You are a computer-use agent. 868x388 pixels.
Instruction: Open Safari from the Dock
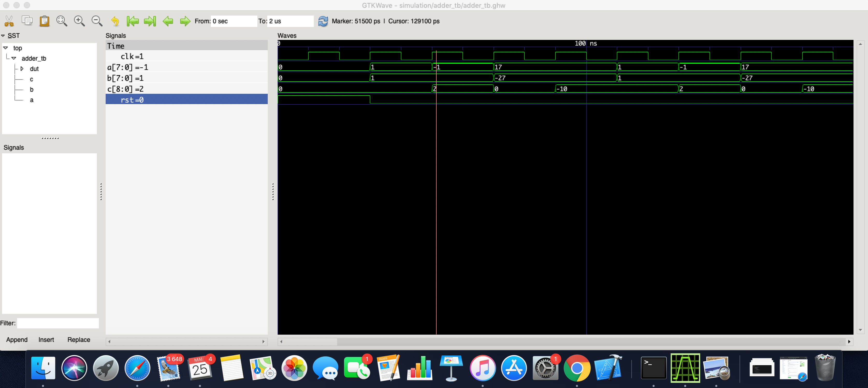137,368
